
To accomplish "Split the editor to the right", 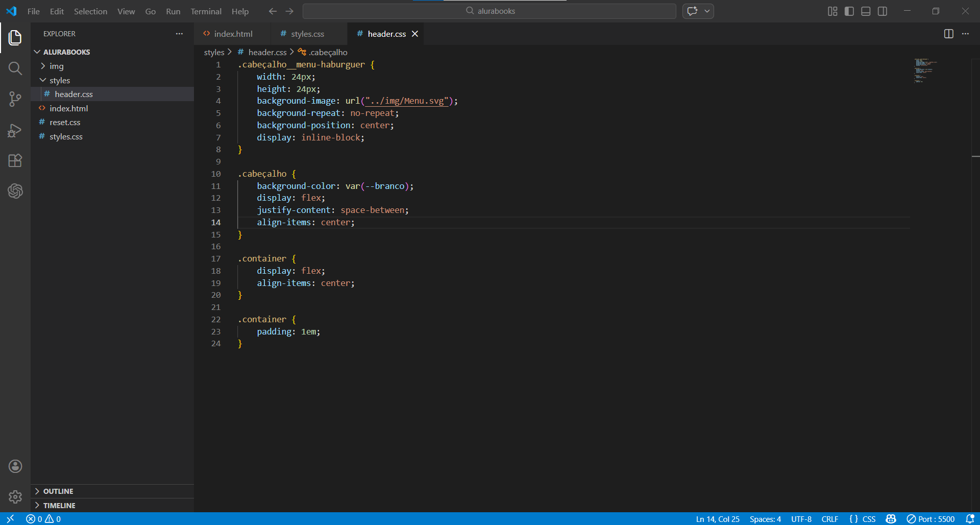I will pyautogui.click(x=948, y=34).
